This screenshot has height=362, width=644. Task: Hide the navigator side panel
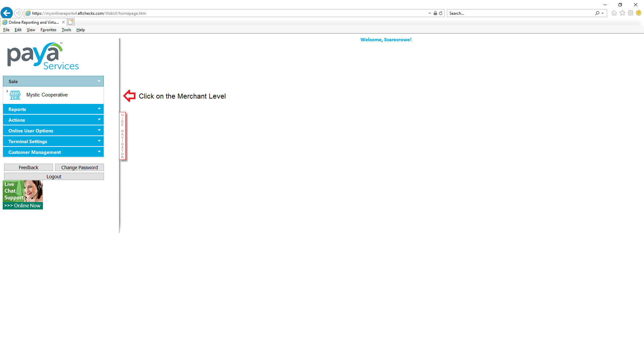[122, 136]
